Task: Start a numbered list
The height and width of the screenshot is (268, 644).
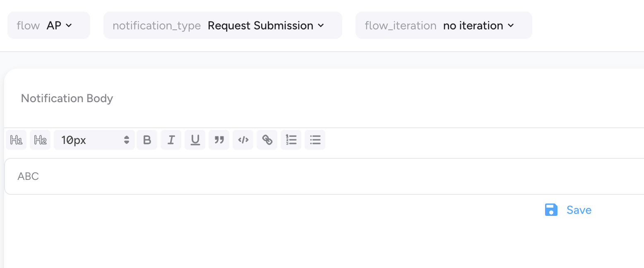Action: coord(291,140)
